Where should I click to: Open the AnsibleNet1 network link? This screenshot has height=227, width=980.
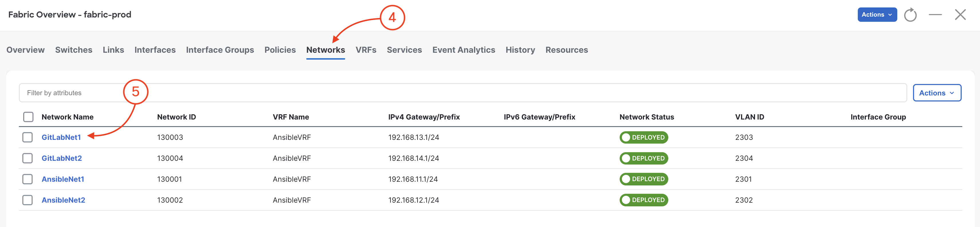click(63, 179)
